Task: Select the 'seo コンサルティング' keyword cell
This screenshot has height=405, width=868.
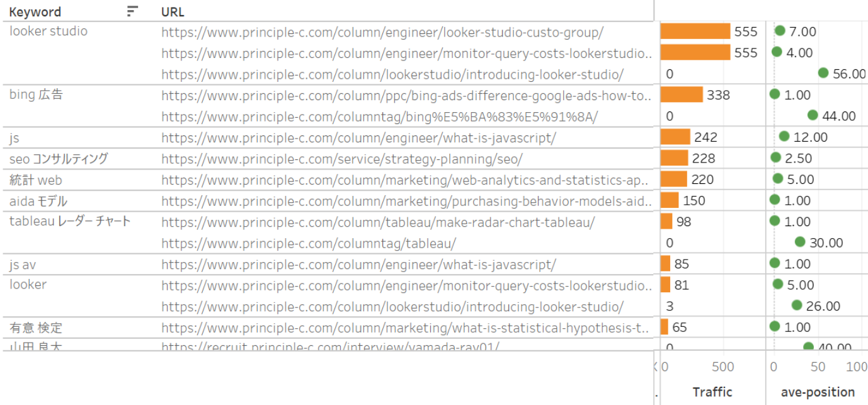Action: tap(59, 159)
